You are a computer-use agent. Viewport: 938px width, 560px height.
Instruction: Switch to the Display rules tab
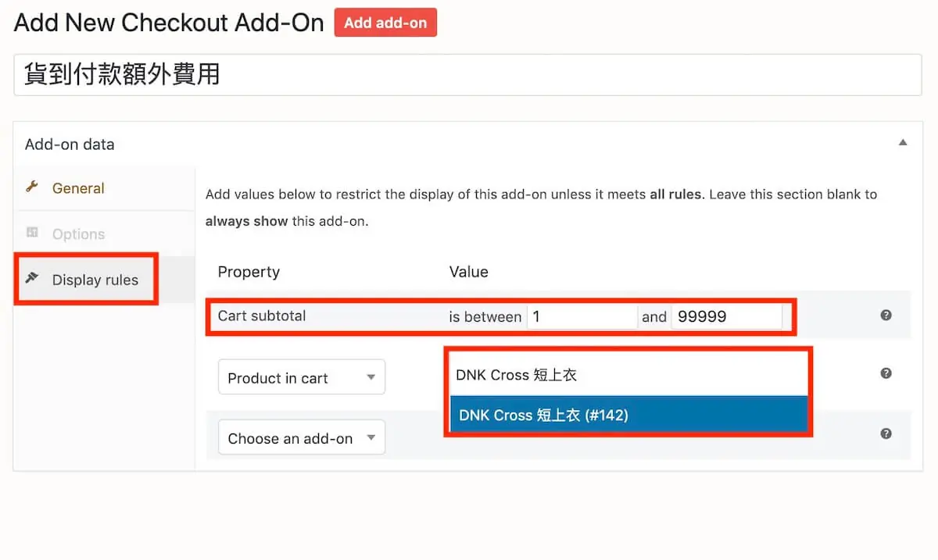coord(104,280)
